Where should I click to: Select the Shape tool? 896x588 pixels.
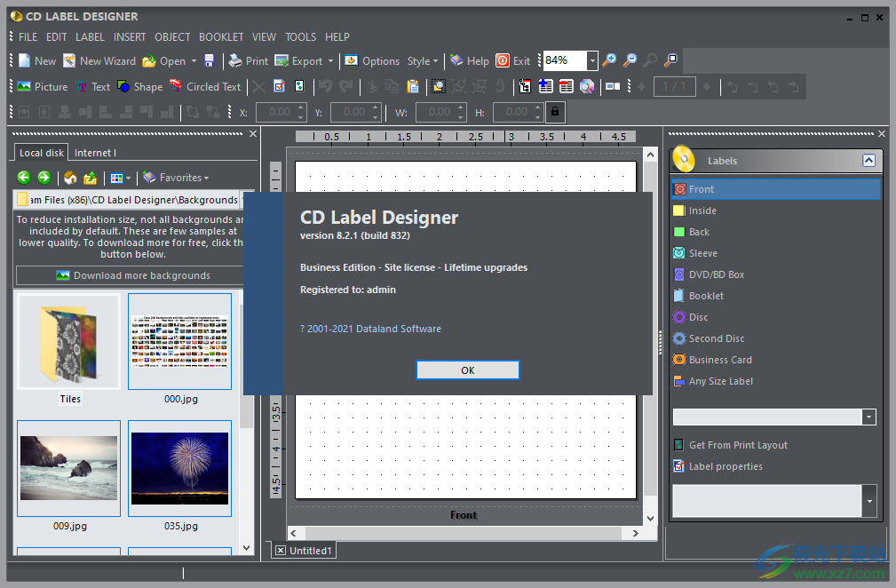pos(139,86)
